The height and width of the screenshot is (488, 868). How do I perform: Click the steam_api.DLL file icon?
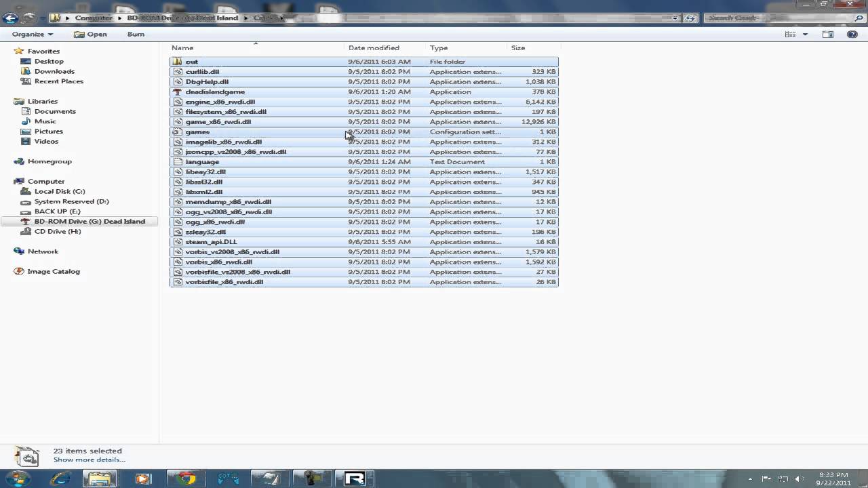pos(178,242)
